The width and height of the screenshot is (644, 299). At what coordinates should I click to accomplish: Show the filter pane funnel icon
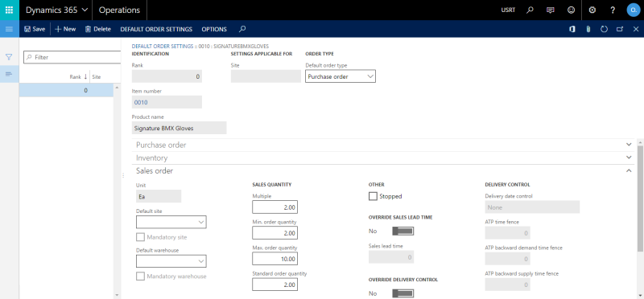pyautogui.click(x=9, y=57)
